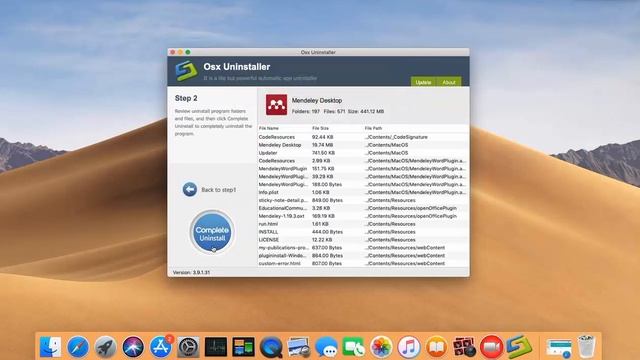Open Finder from the Dock
The width and height of the screenshot is (640, 360).
[x=51, y=347]
